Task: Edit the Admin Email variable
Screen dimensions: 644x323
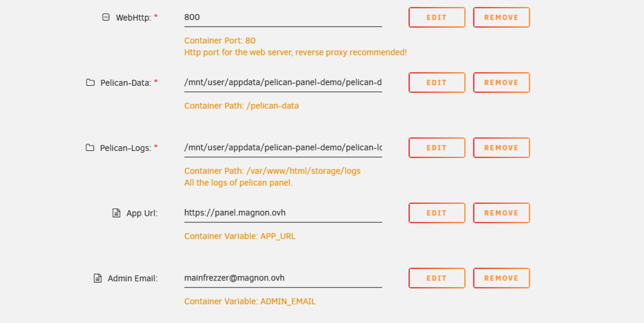Action: (437, 279)
